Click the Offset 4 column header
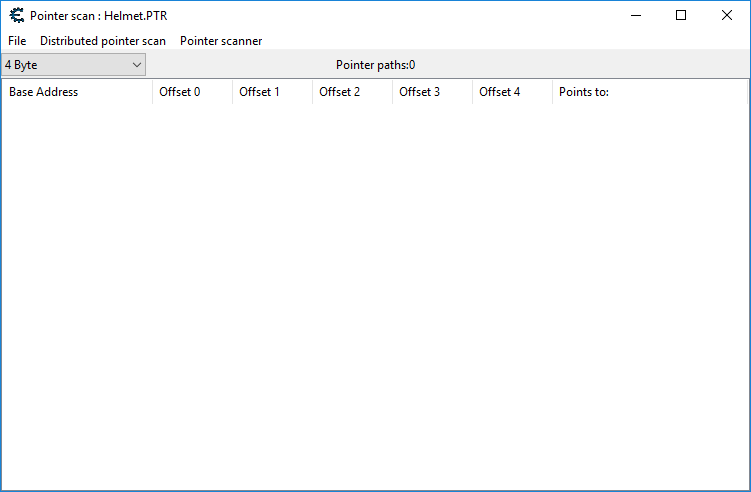This screenshot has height=492, width=751. point(512,92)
